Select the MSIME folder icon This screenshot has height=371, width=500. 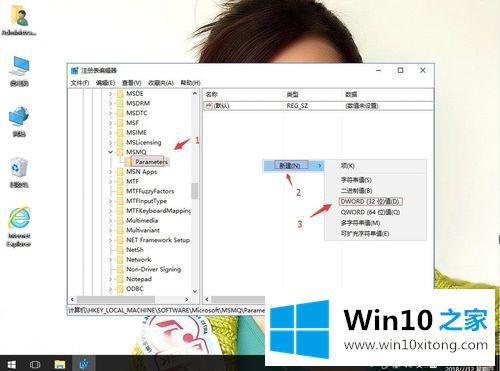[x=120, y=132]
